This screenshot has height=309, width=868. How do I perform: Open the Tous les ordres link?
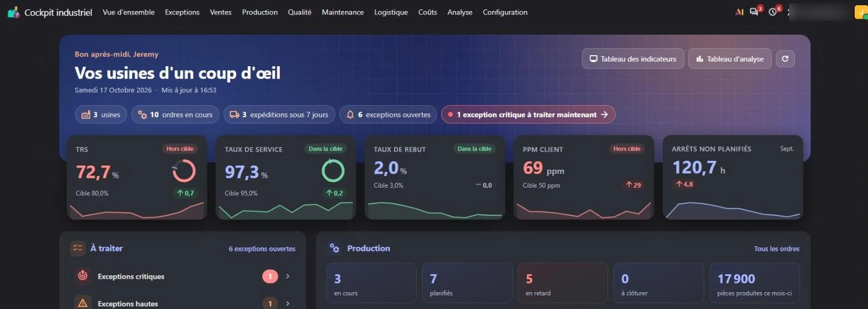point(776,249)
